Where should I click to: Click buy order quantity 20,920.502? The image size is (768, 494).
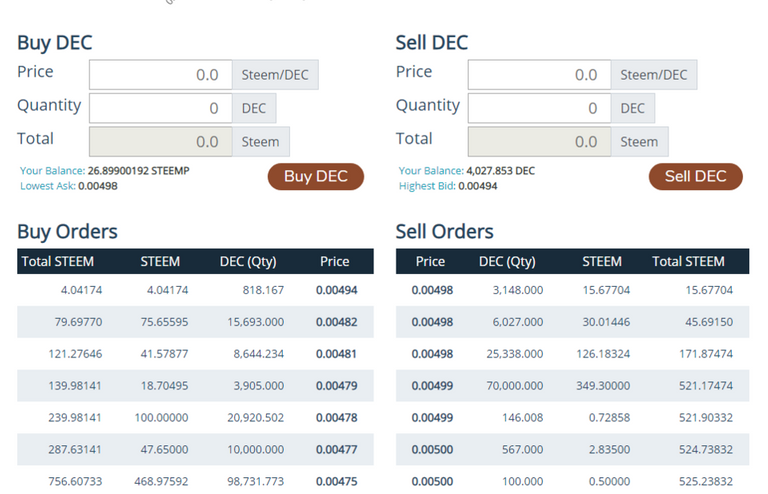(x=256, y=418)
